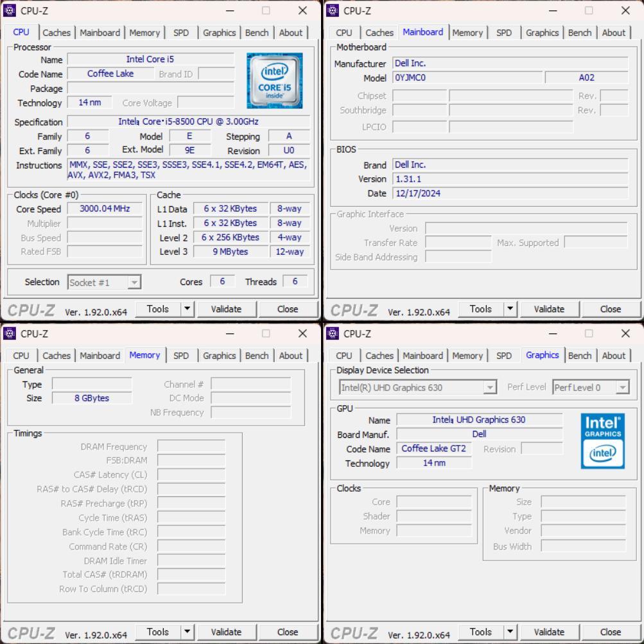Close the Memory window with title bar X
Screen dimensions: 644x644
coord(302,333)
